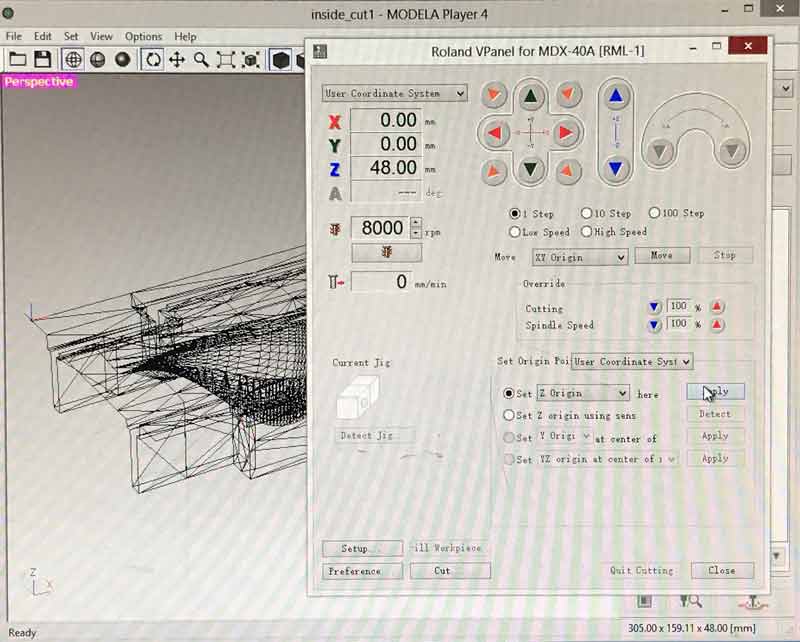Screen dimensions: 800x642
Task: Open file with the folder toolbar icon
Action: click(18, 60)
